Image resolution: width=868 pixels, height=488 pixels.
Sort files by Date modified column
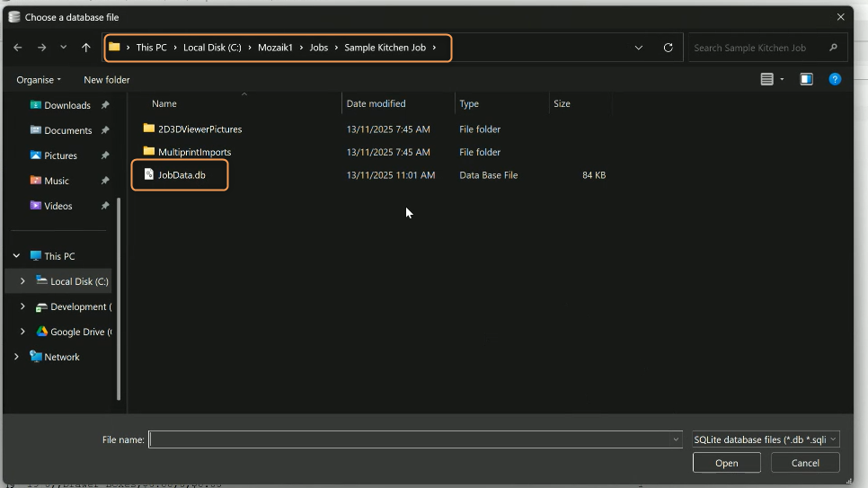[x=376, y=104]
